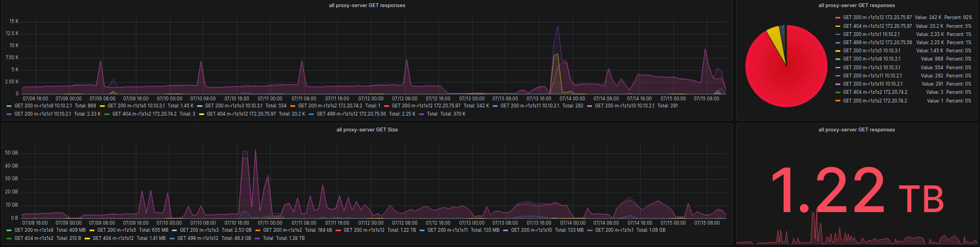This screenshot has width=980, height=247.
Task: Toggle GET 200 m-r1z1s9 10.10.2.1 series in the responses graph legend
Action: tap(43, 106)
